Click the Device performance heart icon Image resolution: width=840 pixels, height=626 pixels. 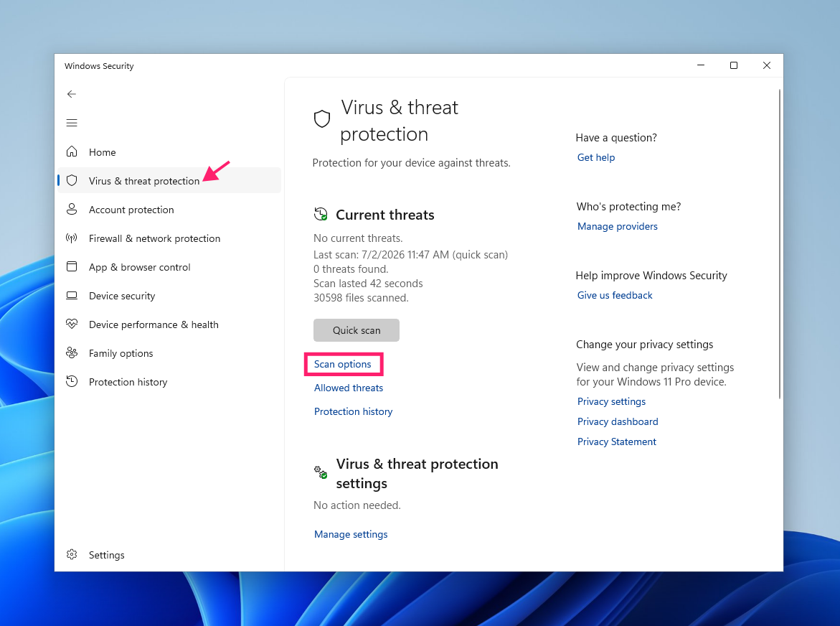point(72,324)
